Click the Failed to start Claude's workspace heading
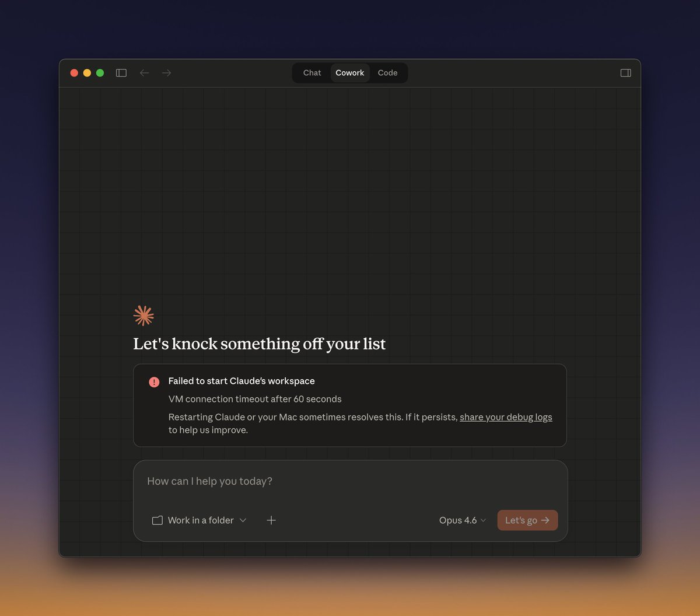700x616 pixels. 242,381
